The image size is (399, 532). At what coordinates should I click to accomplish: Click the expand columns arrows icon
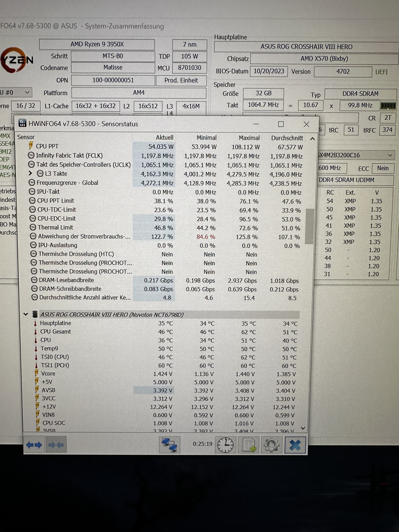pos(34,445)
